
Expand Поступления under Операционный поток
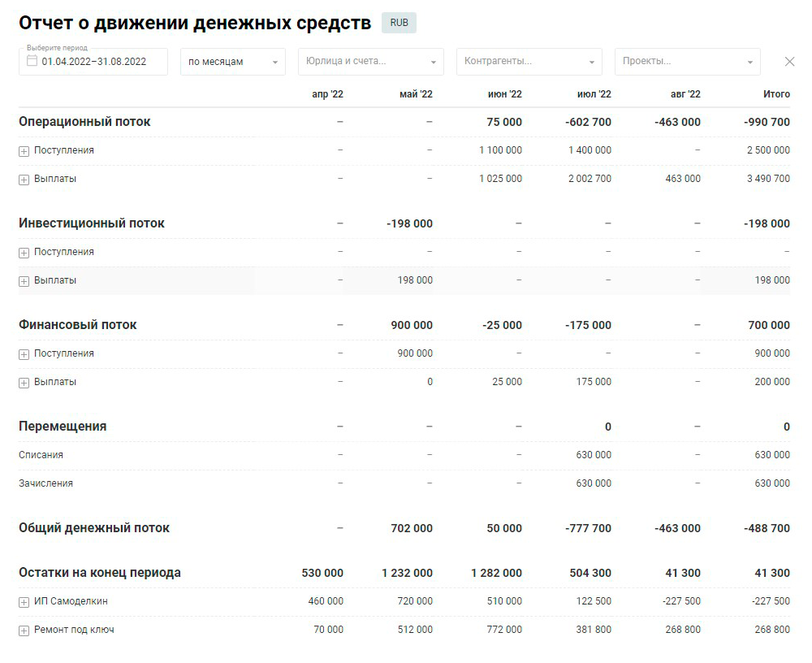(24, 151)
